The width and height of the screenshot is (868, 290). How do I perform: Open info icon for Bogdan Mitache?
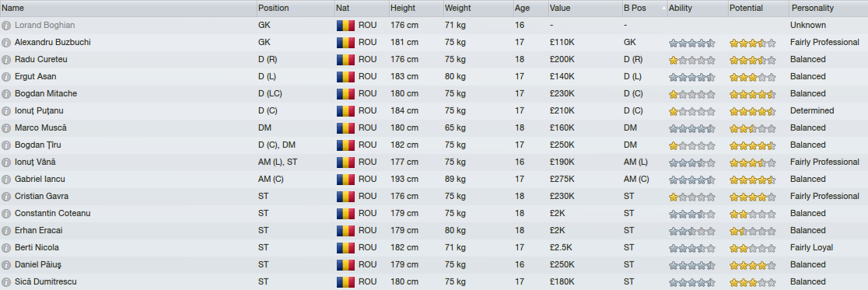[x=6, y=94]
